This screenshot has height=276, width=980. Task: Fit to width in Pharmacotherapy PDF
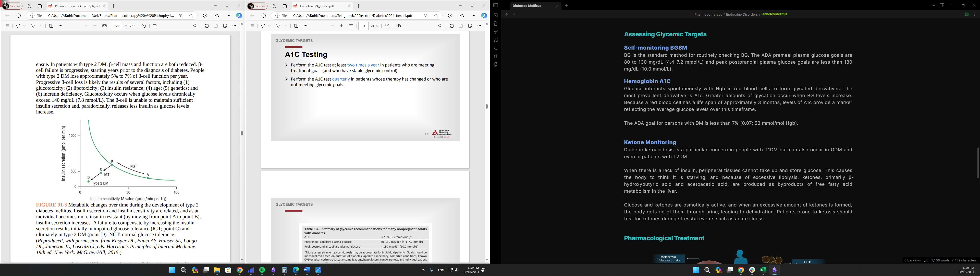point(105,26)
